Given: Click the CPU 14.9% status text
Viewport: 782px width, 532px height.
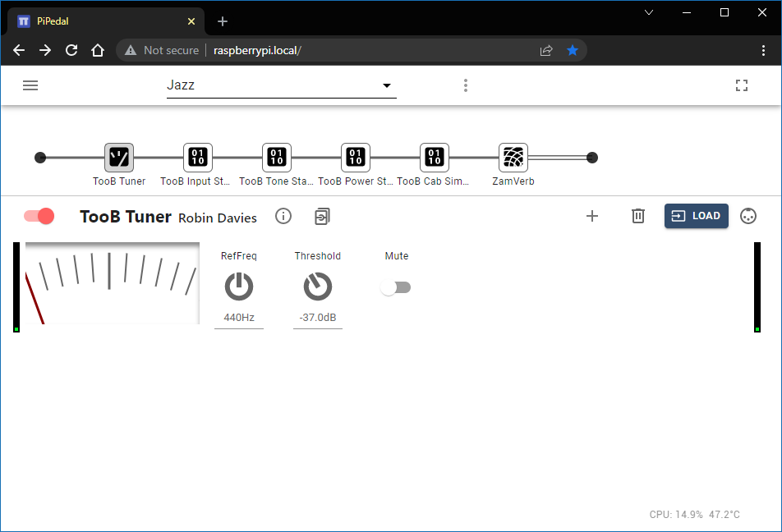Looking at the screenshot, I should point(676,515).
